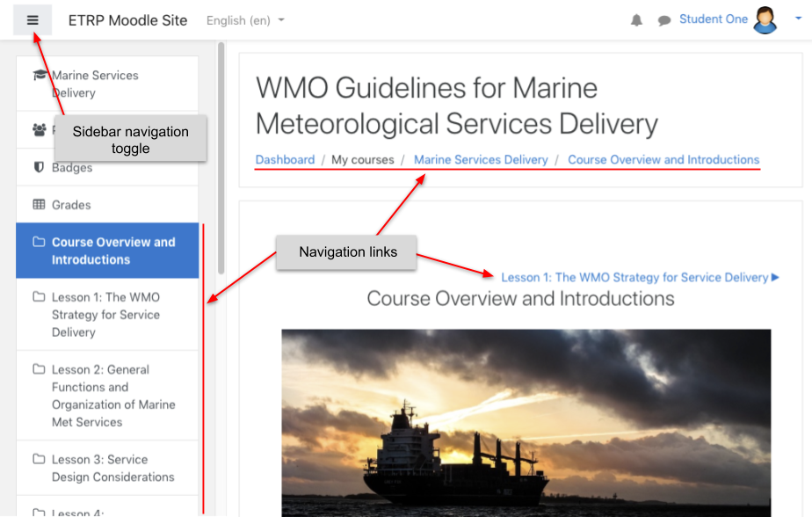Follow the Dashboard breadcrumb link

285,159
